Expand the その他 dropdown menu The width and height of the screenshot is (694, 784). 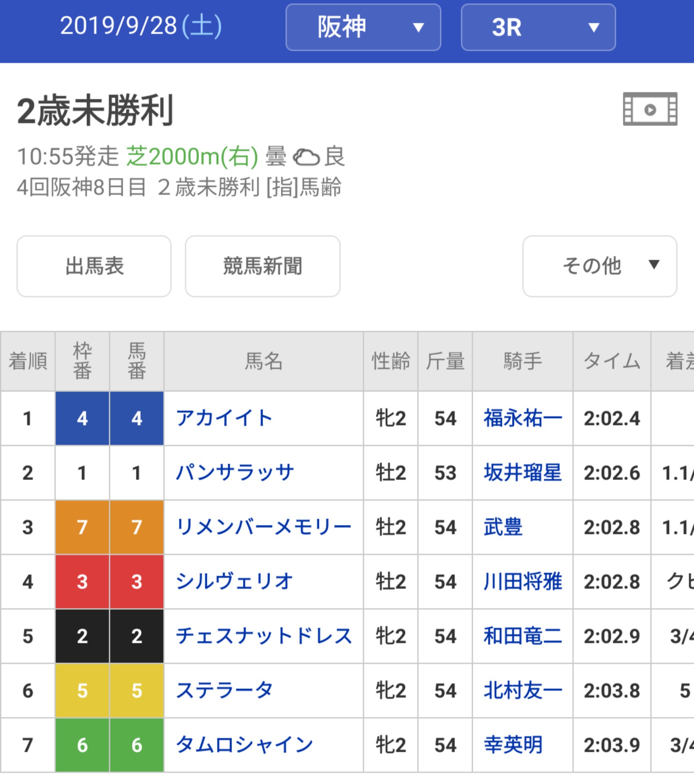tap(599, 266)
